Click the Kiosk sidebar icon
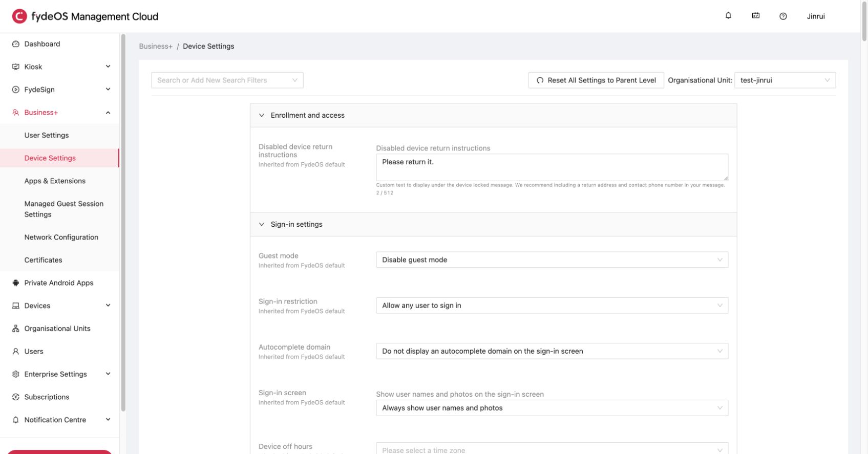 [16, 67]
